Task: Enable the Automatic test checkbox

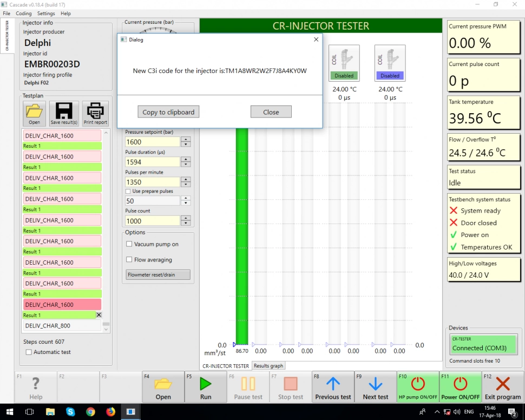Action: point(29,352)
